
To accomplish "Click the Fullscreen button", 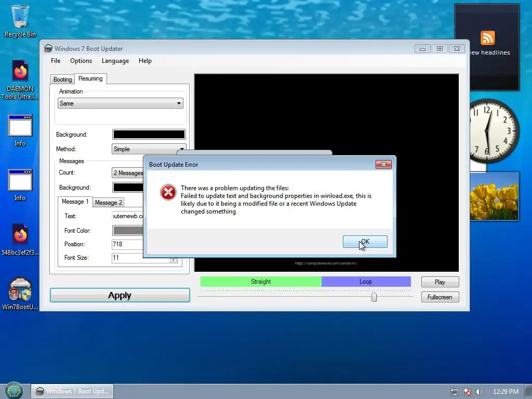I will (440, 297).
